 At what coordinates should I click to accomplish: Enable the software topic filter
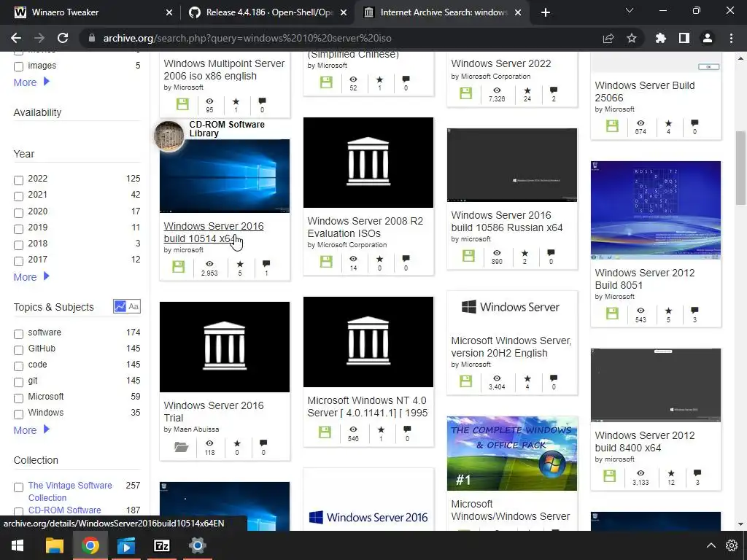18,334
